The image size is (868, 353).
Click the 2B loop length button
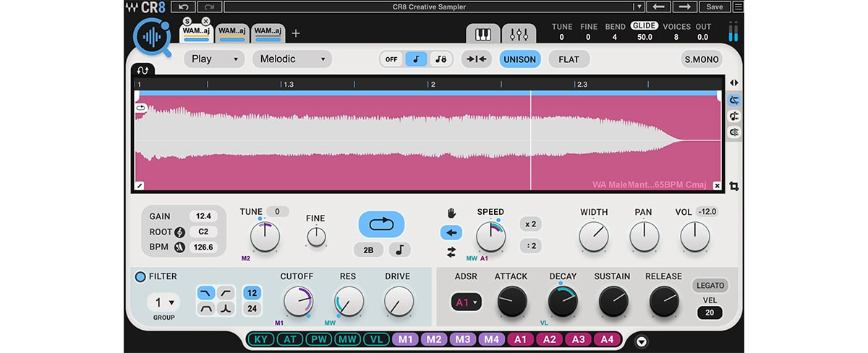tap(368, 250)
